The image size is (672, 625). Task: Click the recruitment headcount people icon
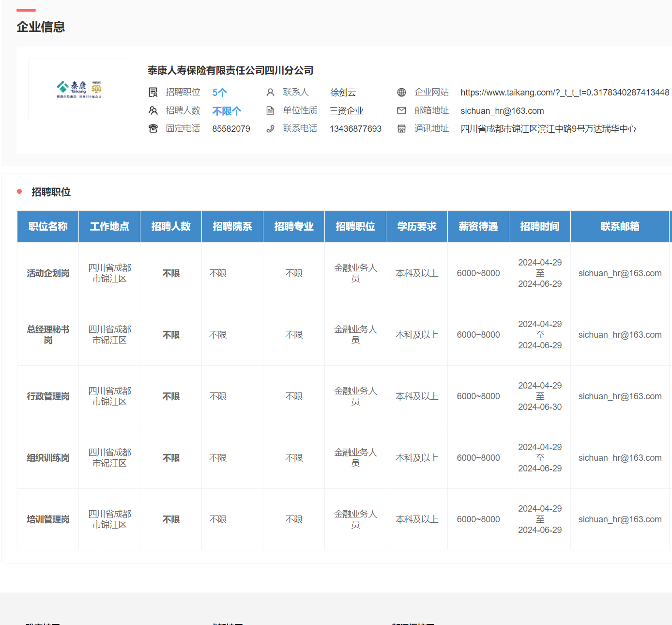(x=153, y=110)
